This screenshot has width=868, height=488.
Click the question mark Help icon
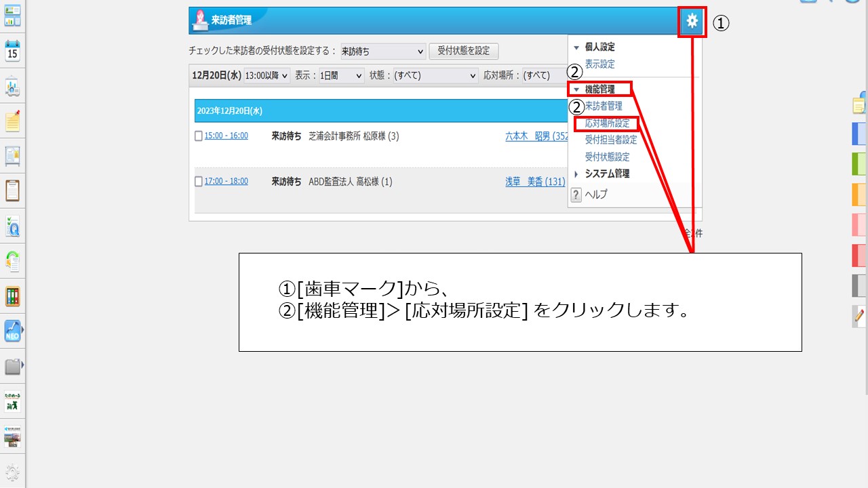pos(576,195)
